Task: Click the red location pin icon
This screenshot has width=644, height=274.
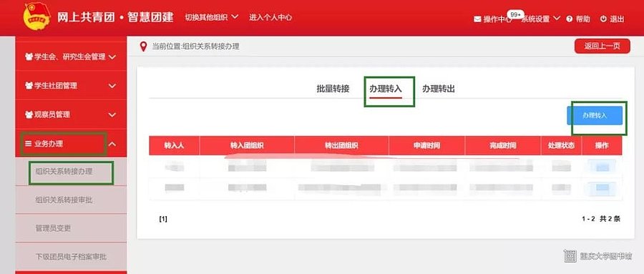Action: [143, 47]
